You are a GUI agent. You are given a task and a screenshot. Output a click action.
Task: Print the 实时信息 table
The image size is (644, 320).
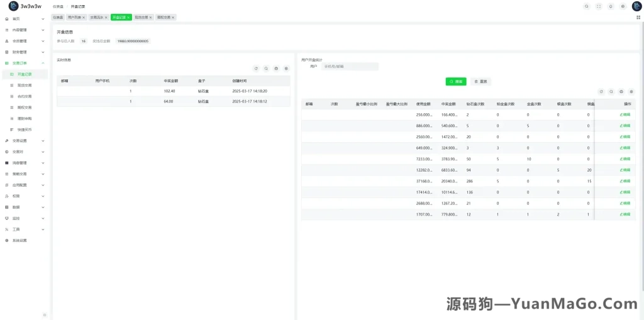277,69
